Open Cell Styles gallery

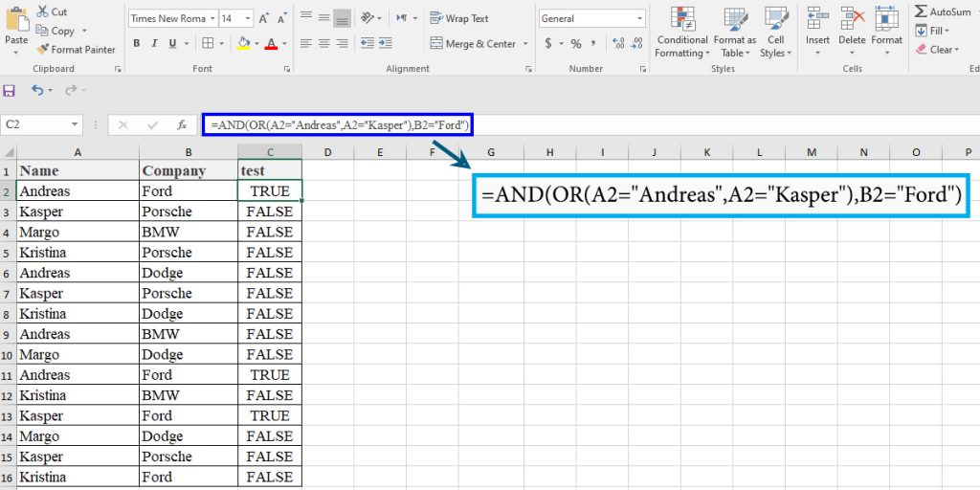click(x=775, y=33)
